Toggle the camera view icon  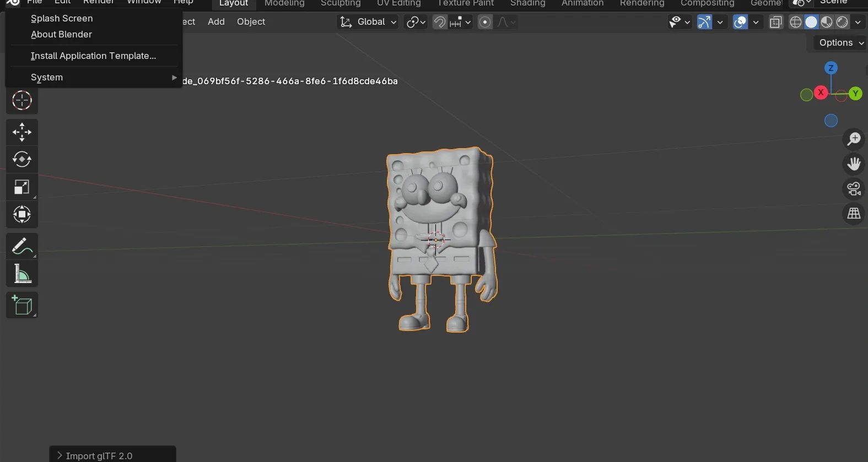854,188
